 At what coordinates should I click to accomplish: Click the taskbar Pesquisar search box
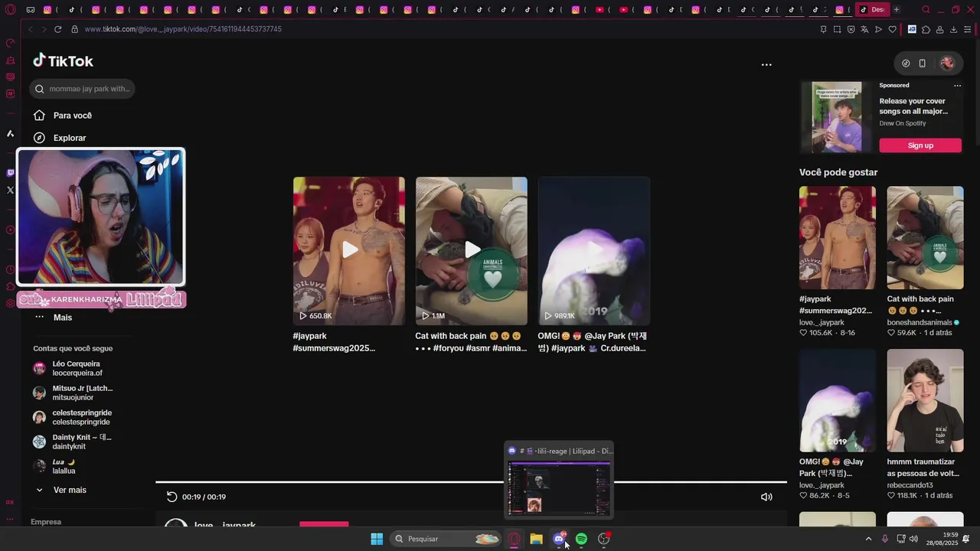[x=446, y=539]
